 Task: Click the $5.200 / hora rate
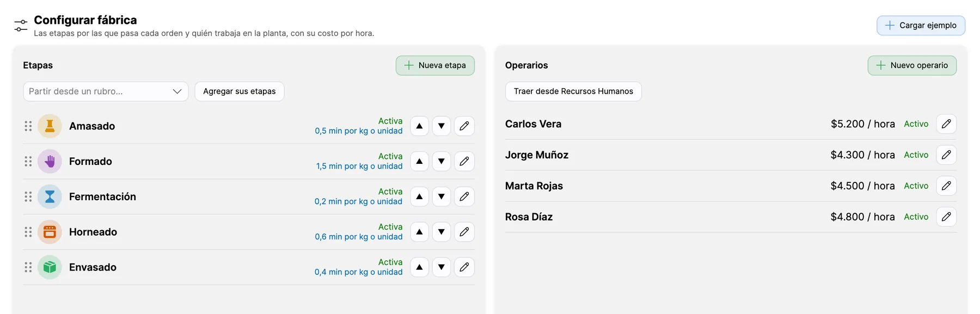pos(863,124)
